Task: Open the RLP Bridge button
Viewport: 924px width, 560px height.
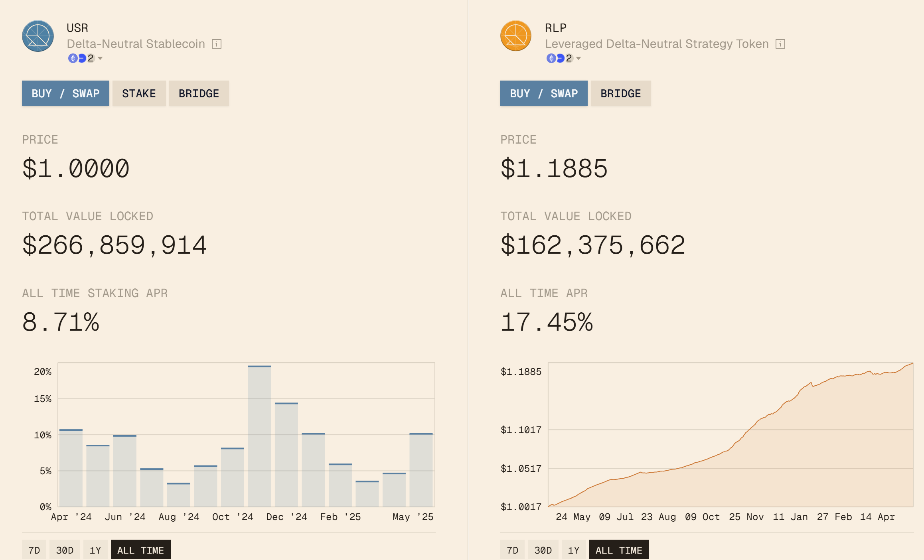Action: pyautogui.click(x=620, y=93)
